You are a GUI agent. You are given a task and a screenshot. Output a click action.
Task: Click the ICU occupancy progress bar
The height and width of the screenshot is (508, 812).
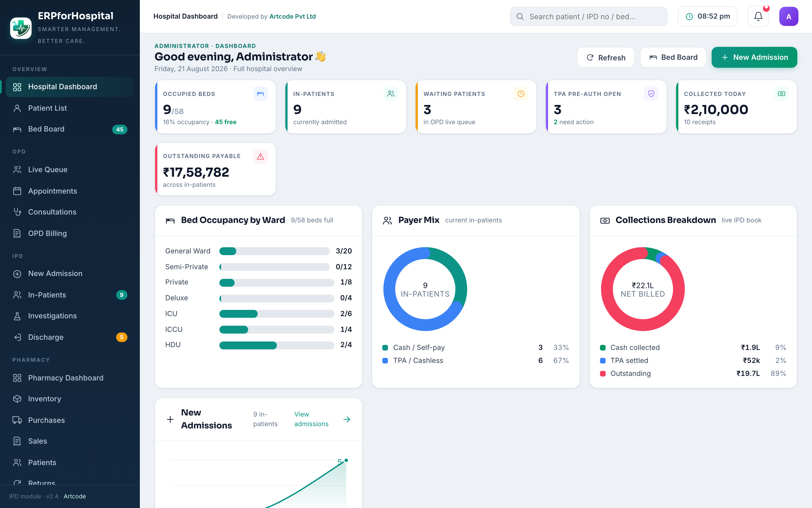(277, 314)
